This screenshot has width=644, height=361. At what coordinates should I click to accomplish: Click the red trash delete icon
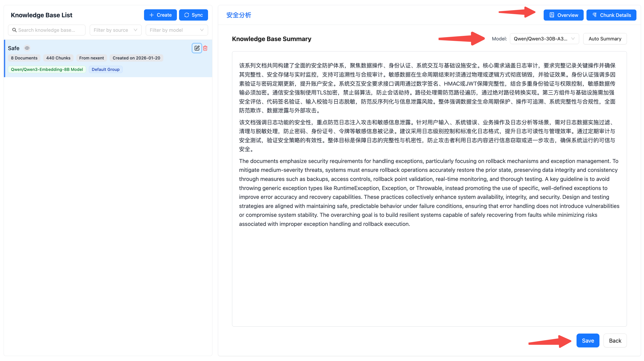pos(205,48)
